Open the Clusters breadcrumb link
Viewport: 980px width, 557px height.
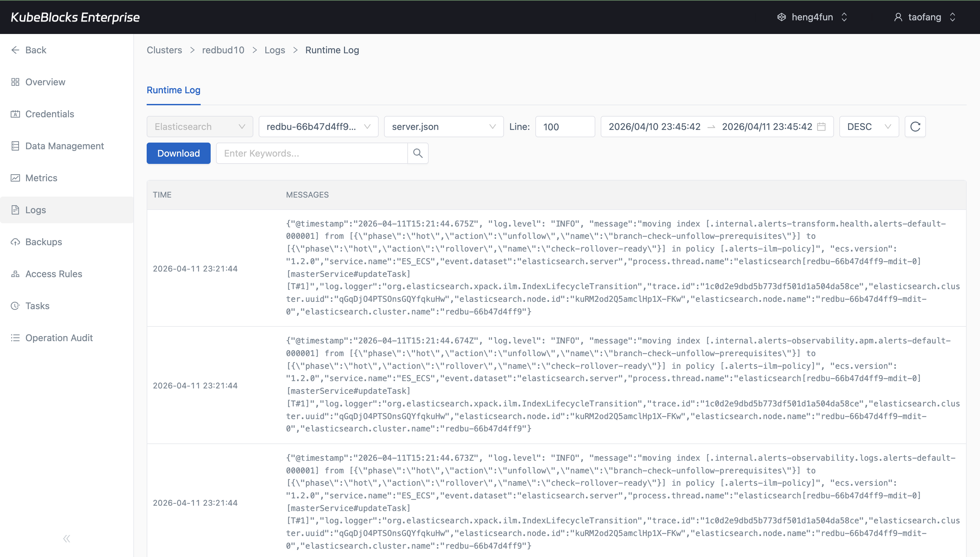pos(164,50)
